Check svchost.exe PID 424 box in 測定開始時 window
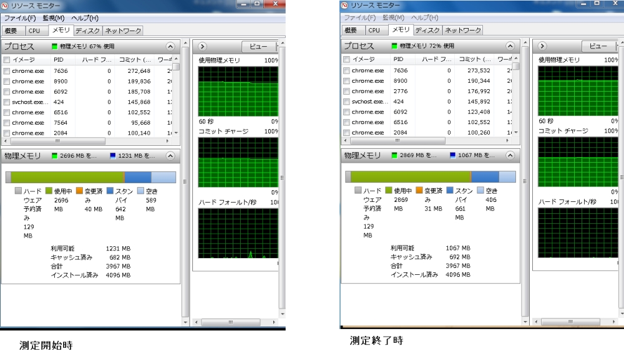The width and height of the screenshot is (624, 364). pos(7,102)
